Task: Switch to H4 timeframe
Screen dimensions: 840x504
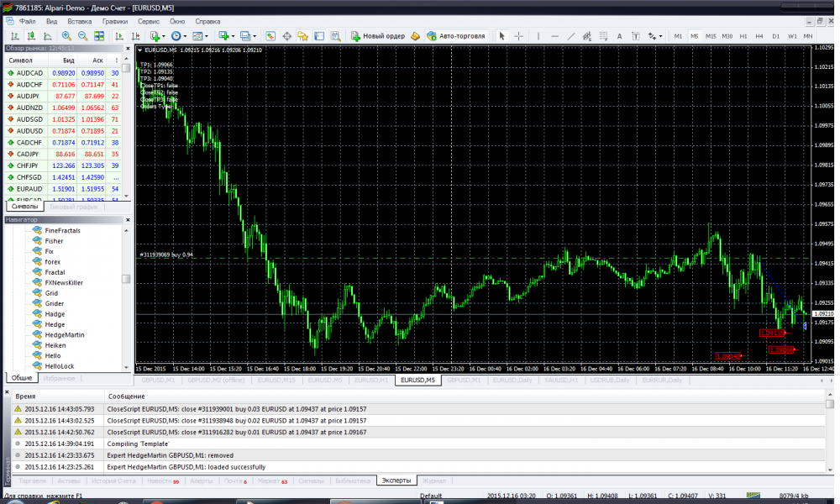Action: point(759,36)
